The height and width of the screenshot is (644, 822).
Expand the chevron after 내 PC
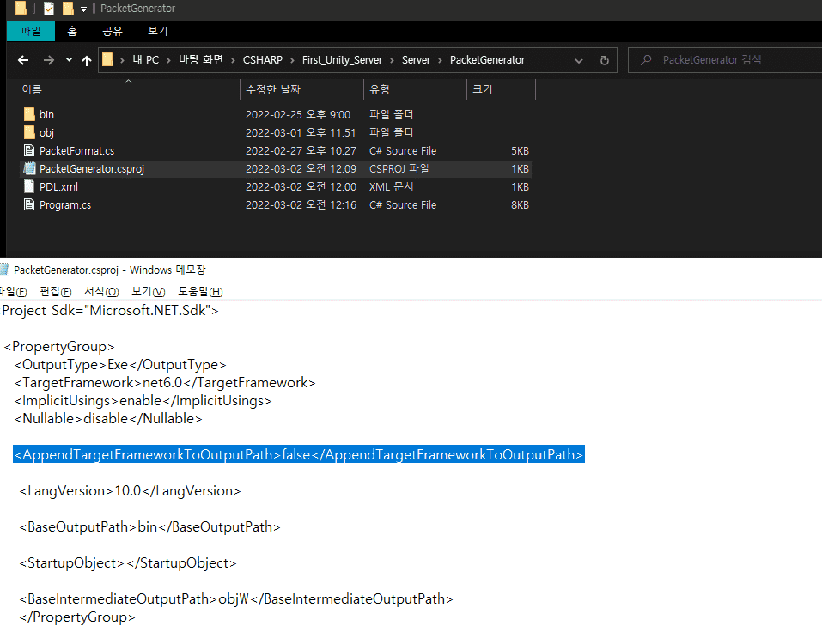tap(169, 60)
